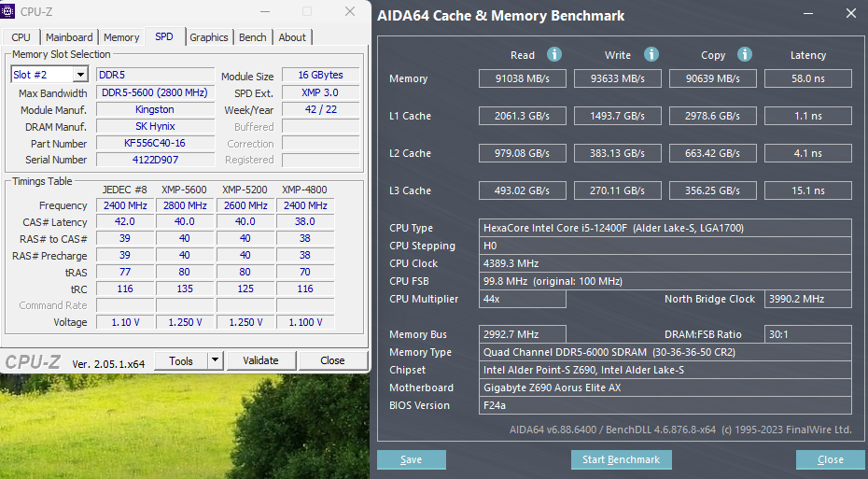Close the AIDA64 window with X
Viewport: 868px width, 479px height.
[x=851, y=13]
